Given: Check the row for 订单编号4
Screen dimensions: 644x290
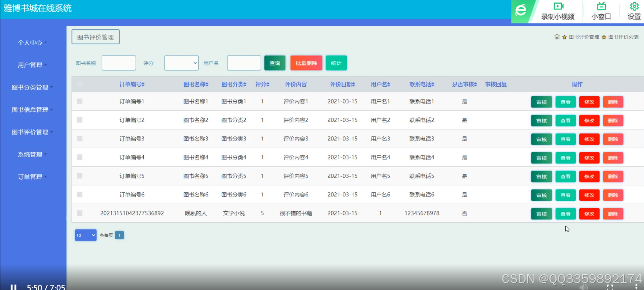Looking at the screenshot, I should click(80, 157).
